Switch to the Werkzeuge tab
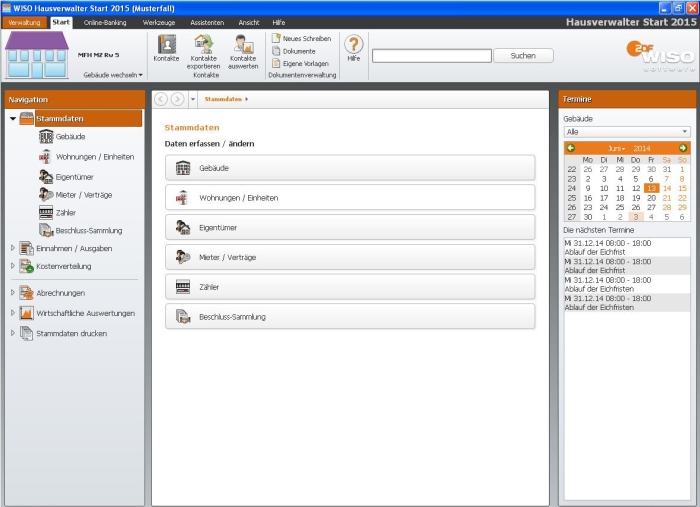 pos(159,22)
